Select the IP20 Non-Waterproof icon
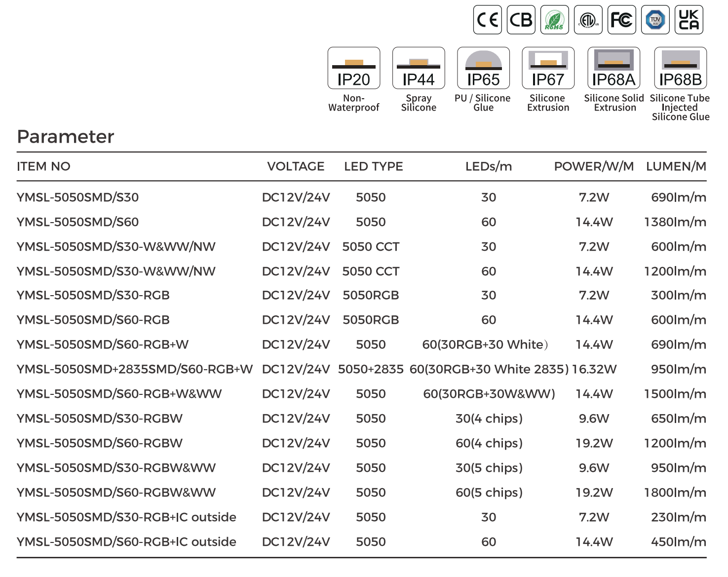This screenshot has width=728, height=577. pyautogui.click(x=353, y=68)
